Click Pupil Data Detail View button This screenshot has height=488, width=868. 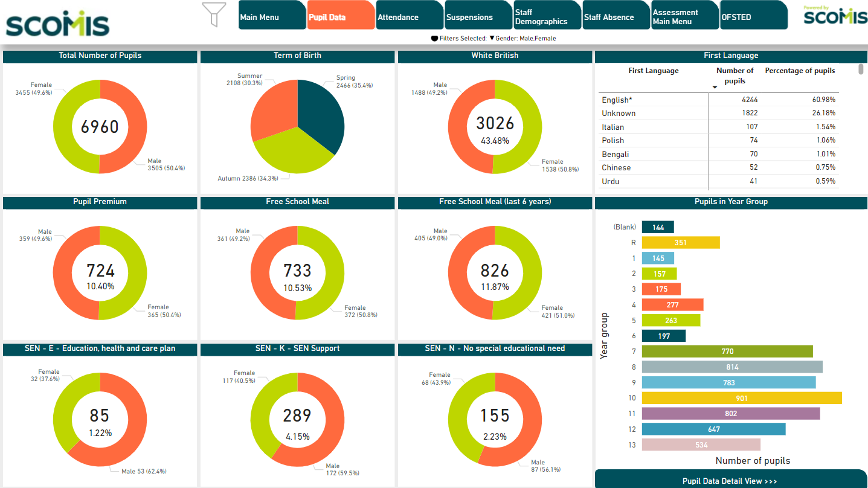730,481
